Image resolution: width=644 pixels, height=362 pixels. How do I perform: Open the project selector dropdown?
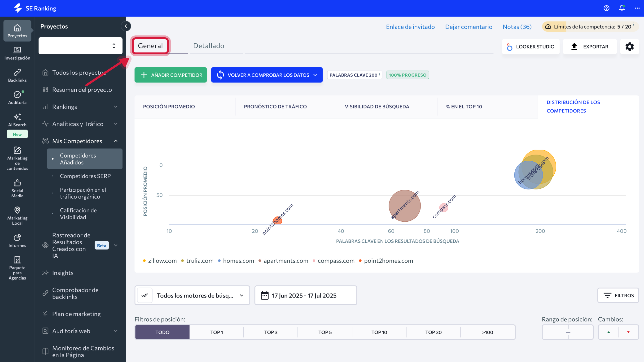(80, 46)
